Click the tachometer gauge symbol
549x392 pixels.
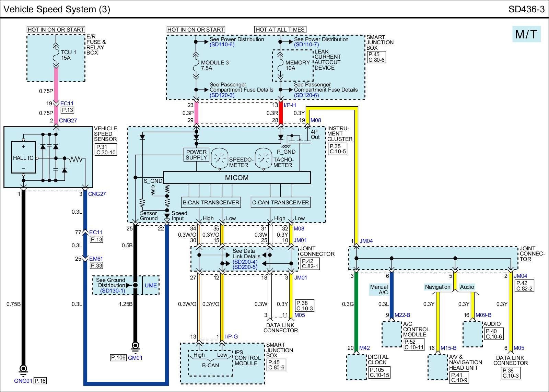click(264, 158)
